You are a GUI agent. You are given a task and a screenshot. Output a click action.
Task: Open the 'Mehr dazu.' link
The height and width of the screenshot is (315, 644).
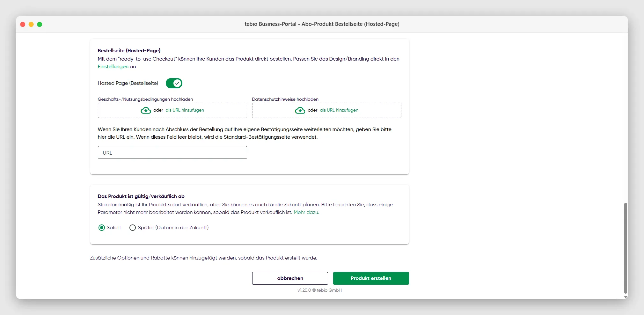pos(306,212)
